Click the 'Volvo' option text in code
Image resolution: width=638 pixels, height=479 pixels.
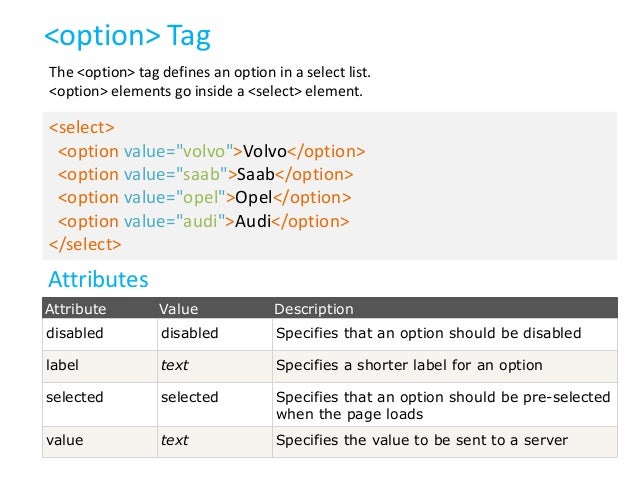click(265, 151)
